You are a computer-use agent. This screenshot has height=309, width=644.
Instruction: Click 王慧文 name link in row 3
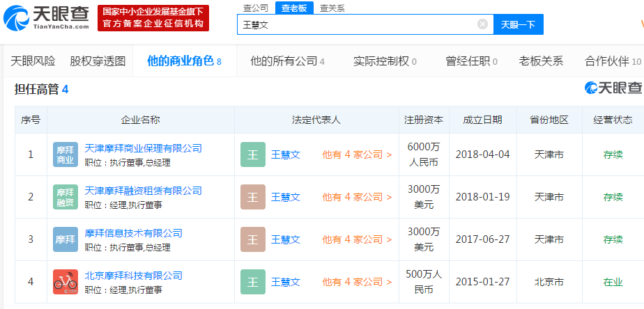(x=286, y=239)
